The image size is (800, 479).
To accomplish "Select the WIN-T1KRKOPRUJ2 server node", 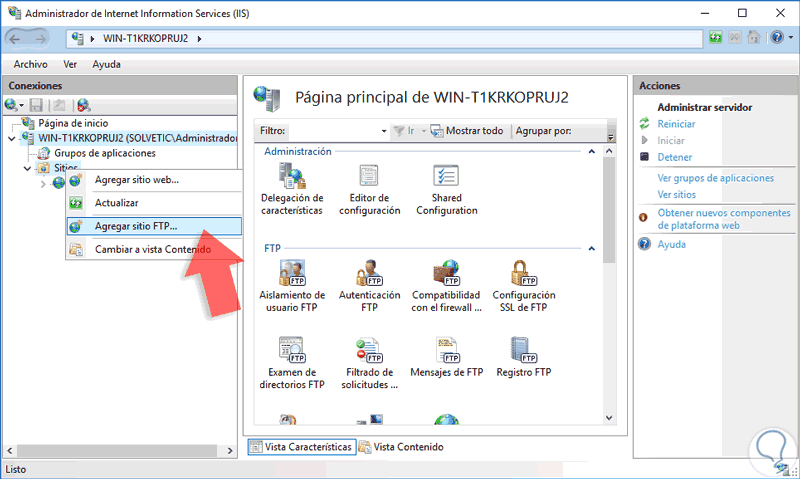I will click(138, 138).
